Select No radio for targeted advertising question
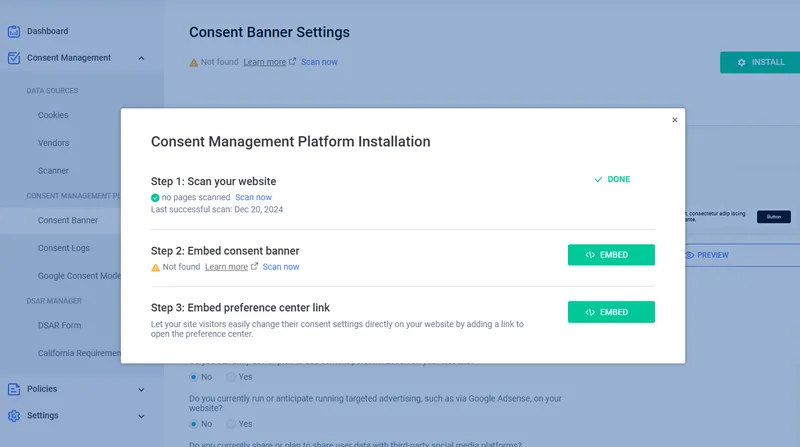The width and height of the screenshot is (800, 447). pyautogui.click(x=193, y=424)
